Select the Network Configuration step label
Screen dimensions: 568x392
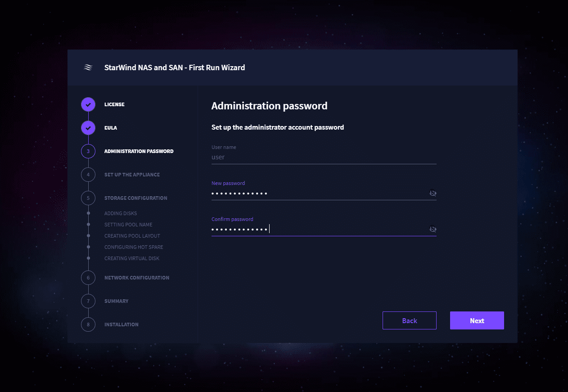[137, 278]
